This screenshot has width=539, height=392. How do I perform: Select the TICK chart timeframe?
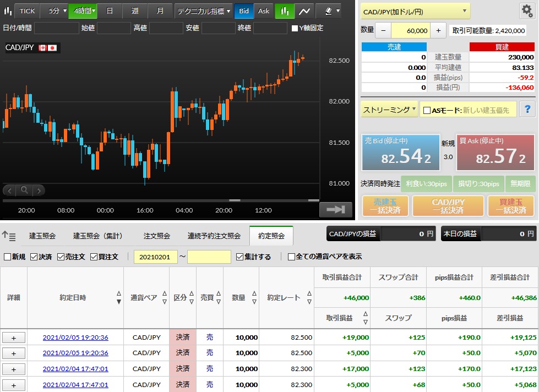(27, 11)
